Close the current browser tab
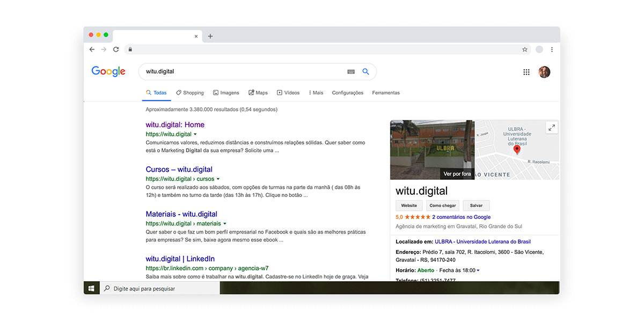The height and width of the screenshot is (322, 644). coord(196,36)
